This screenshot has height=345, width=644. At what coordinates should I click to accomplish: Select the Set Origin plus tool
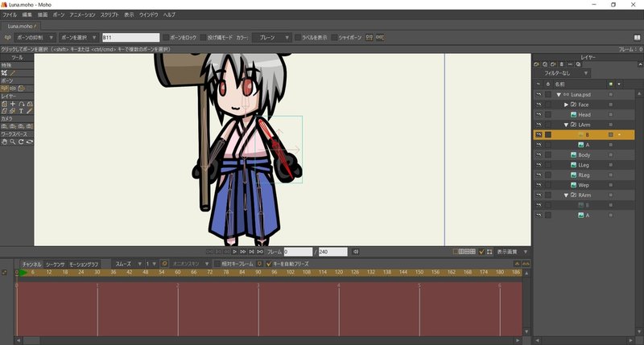(13, 104)
